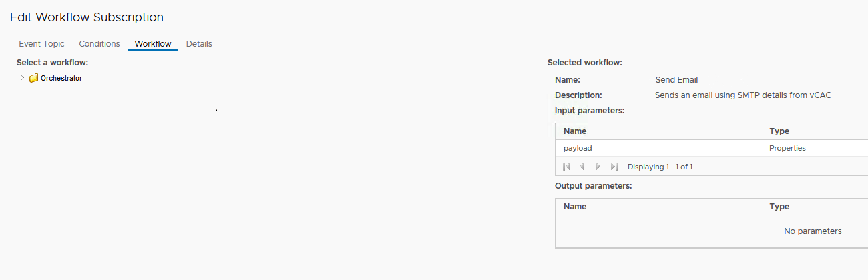Go to previous page of input parameters
The width and height of the screenshot is (868, 280).
pos(582,167)
